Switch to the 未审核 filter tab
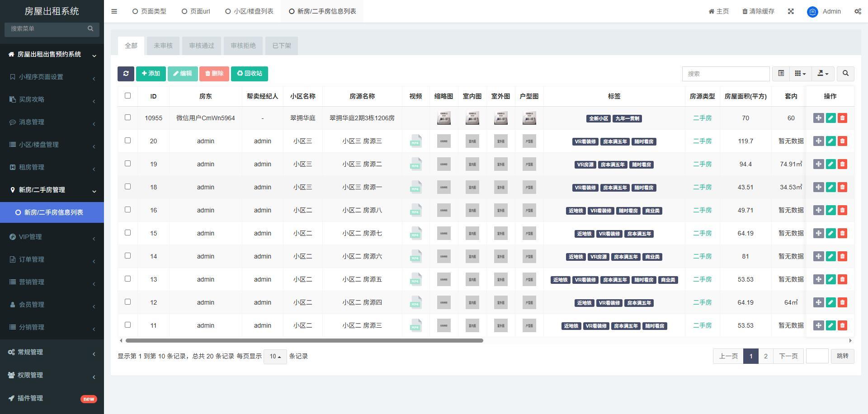This screenshot has width=868, height=414. point(163,46)
